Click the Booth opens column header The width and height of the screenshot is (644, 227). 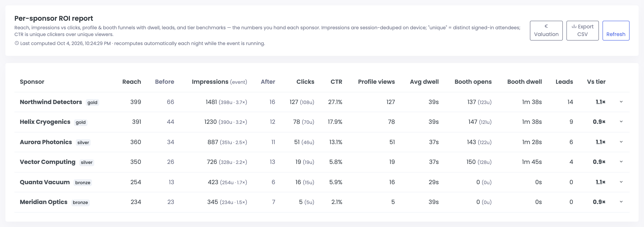point(473,82)
